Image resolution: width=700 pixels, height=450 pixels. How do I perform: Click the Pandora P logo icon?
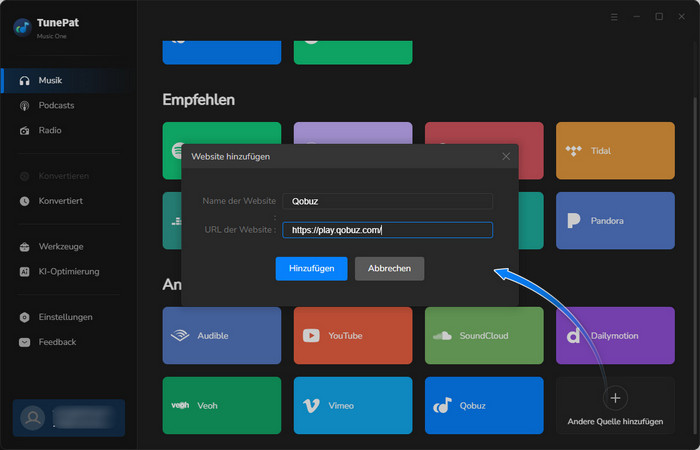point(574,221)
